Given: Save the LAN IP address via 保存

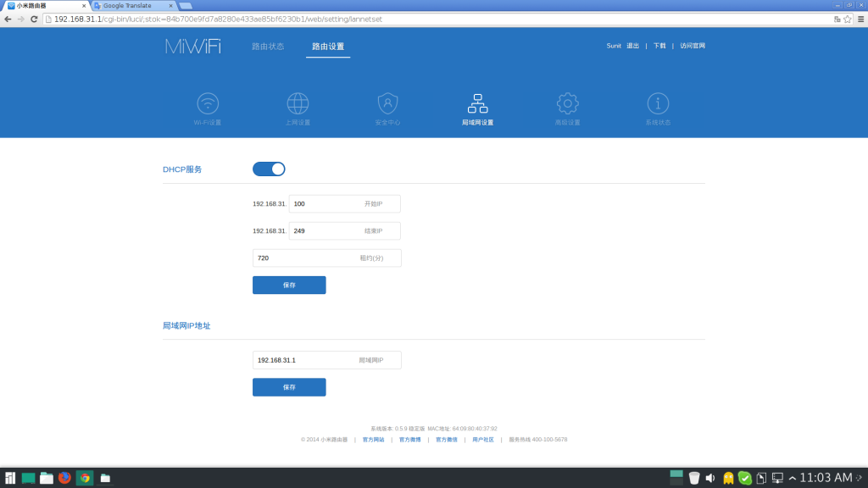Looking at the screenshot, I should pyautogui.click(x=288, y=387).
